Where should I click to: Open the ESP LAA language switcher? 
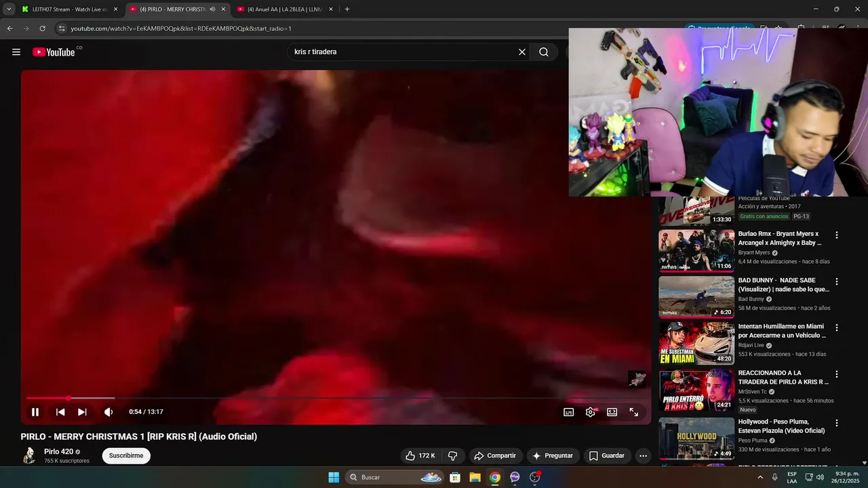click(x=792, y=477)
